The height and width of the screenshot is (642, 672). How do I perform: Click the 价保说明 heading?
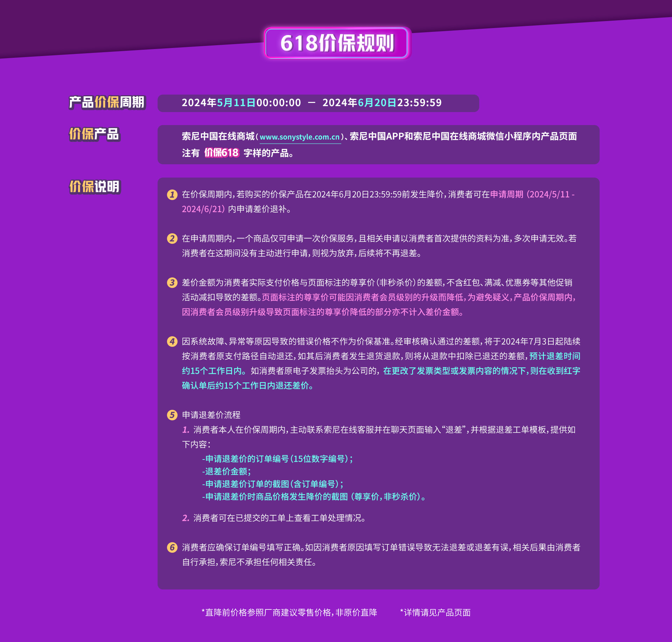click(94, 186)
